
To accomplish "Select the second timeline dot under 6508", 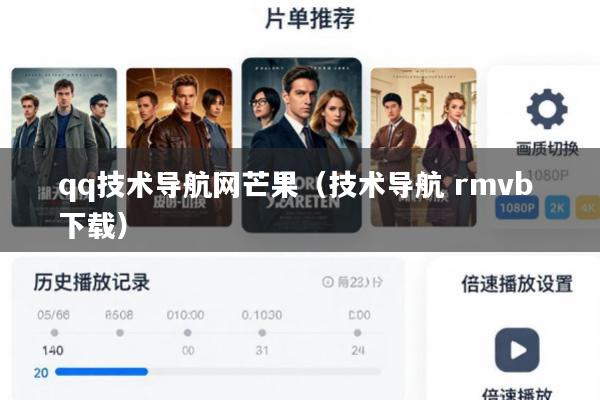I will pos(120,333).
